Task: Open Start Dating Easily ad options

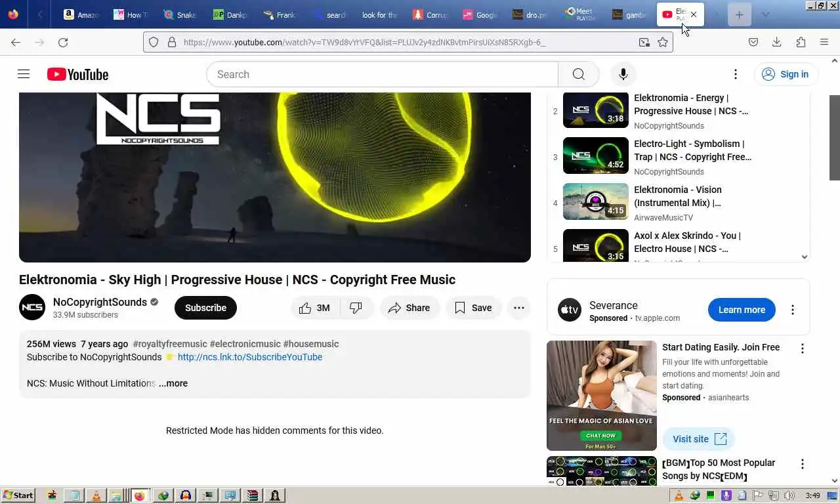Action: (802, 348)
